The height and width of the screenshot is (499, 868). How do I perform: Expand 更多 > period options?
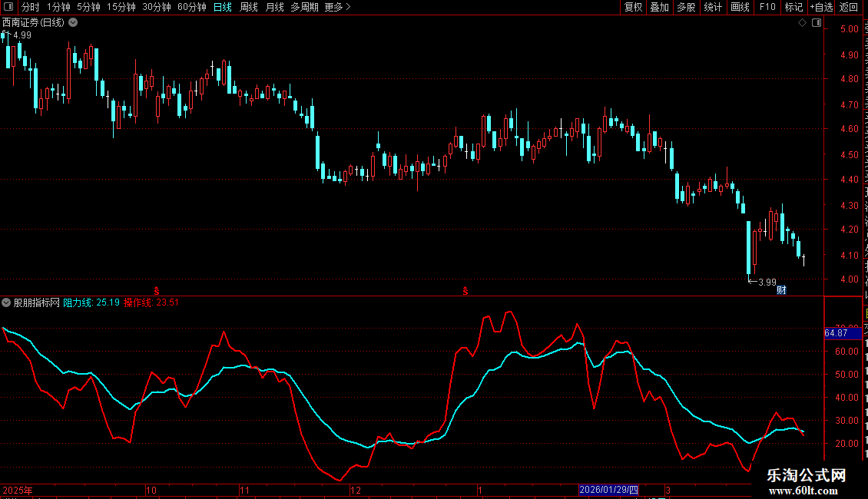coord(338,7)
